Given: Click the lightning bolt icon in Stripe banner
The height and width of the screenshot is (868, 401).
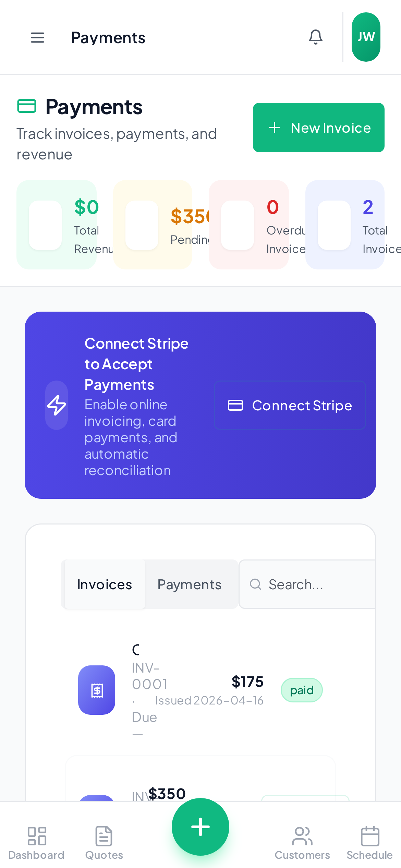Looking at the screenshot, I should click(x=57, y=405).
